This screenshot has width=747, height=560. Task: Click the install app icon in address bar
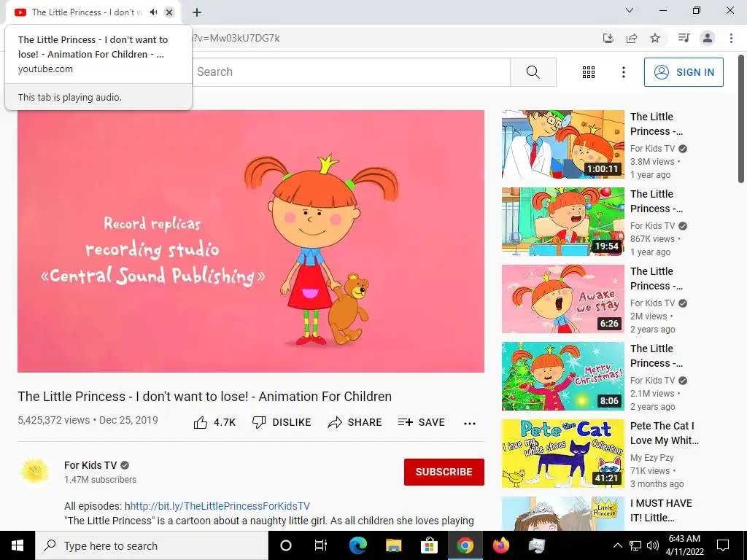608,38
